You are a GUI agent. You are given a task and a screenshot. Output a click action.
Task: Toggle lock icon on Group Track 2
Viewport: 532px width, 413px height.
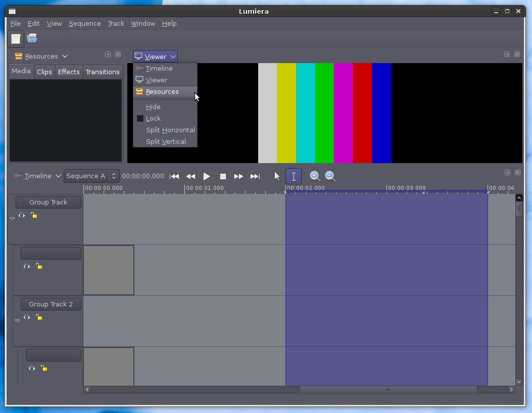pyautogui.click(x=39, y=318)
